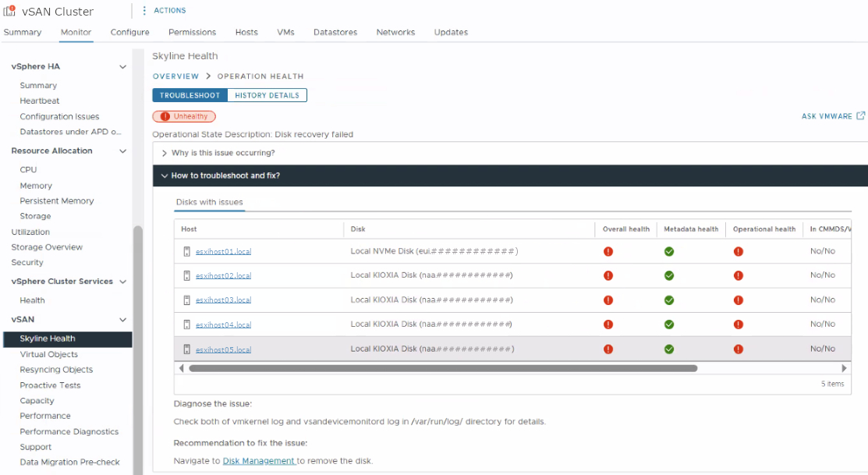Sort by the Overall health column header
This screenshot has height=475, width=868.
626,229
